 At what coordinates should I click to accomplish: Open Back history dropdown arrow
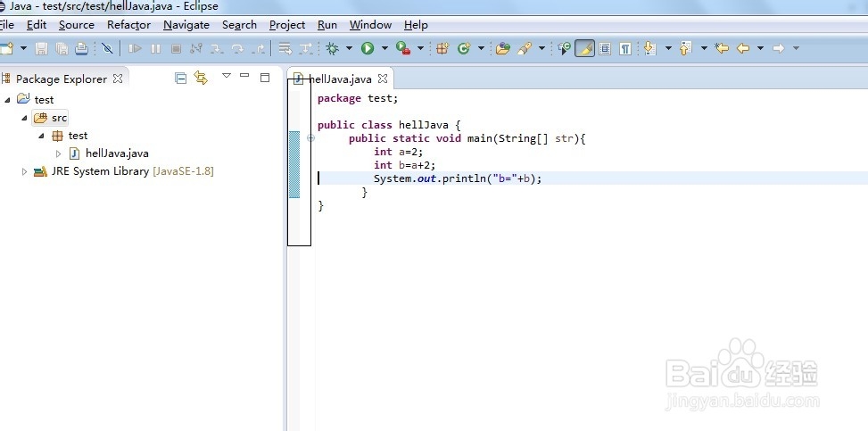point(761,49)
